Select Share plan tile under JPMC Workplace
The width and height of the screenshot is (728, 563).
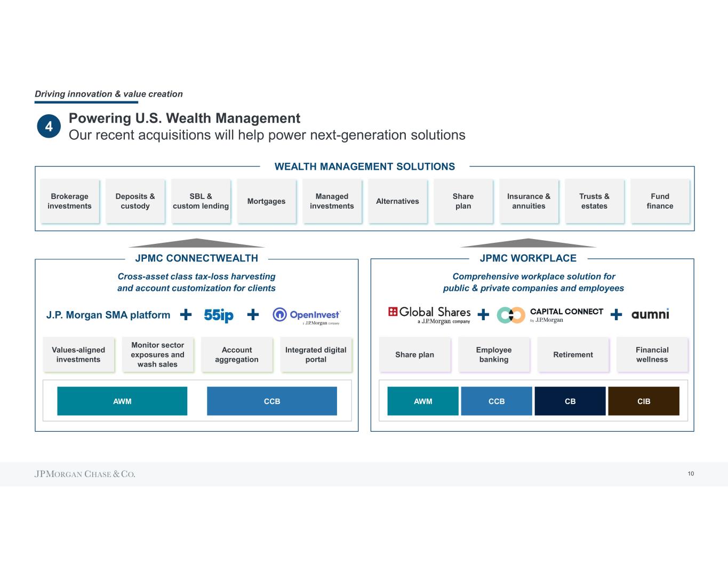point(414,355)
